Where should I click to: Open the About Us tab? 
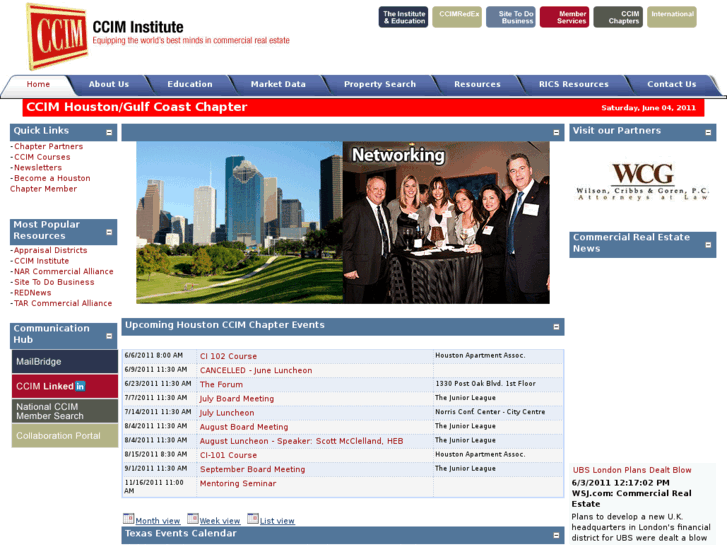tap(108, 84)
